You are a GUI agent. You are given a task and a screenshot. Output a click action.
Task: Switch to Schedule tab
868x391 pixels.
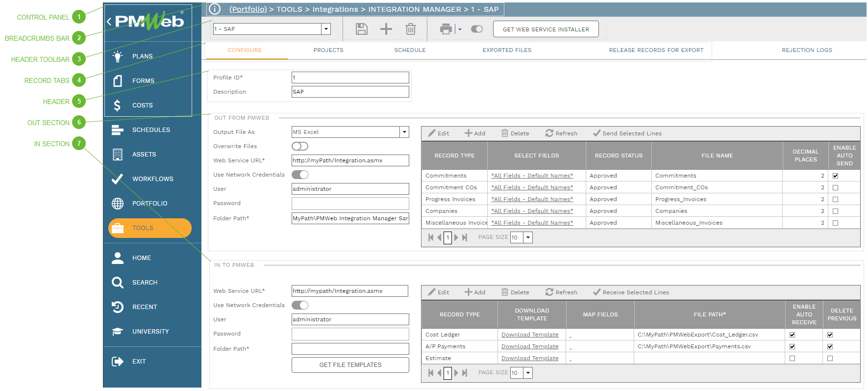410,50
